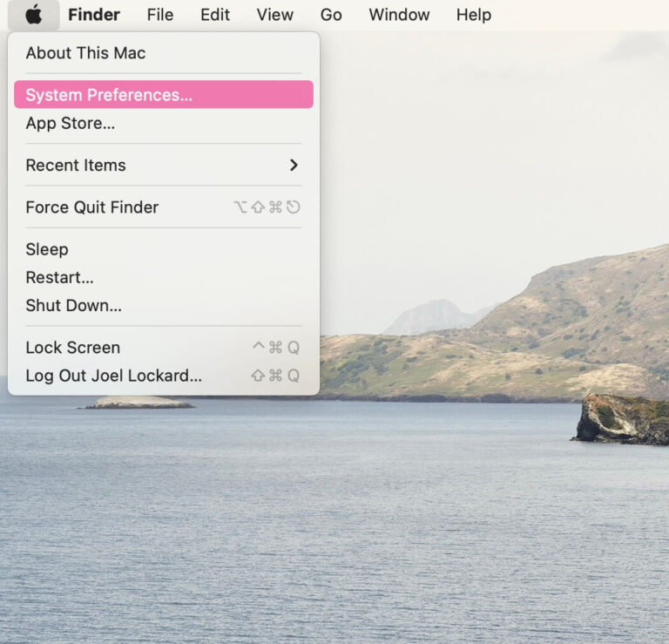
Task: Open the View menu
Action: click(x=274, y=15)
